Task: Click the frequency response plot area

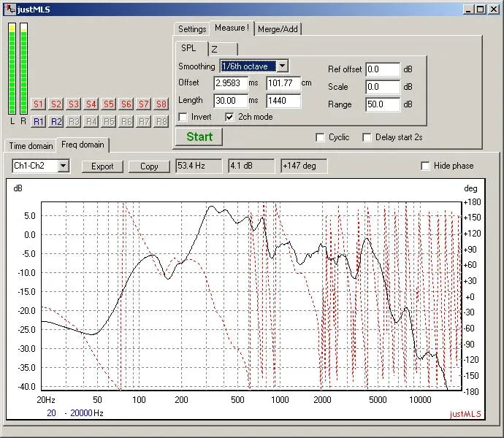Action: click(251, 296)
